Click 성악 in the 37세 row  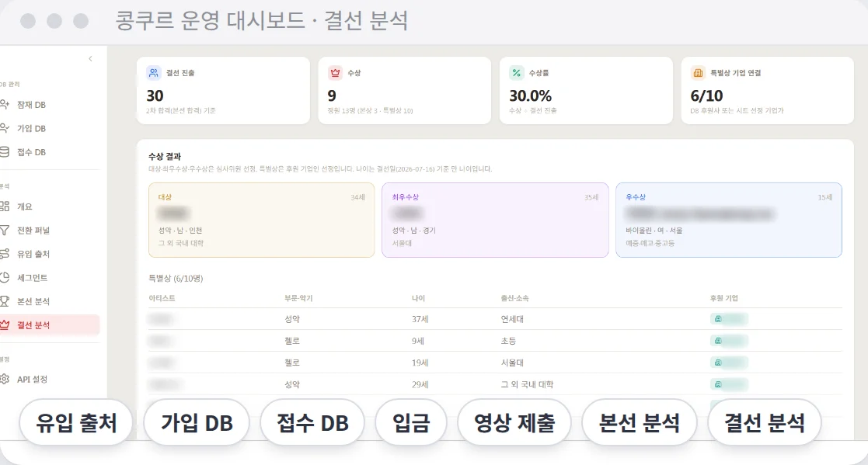click(x=291, y=319)
